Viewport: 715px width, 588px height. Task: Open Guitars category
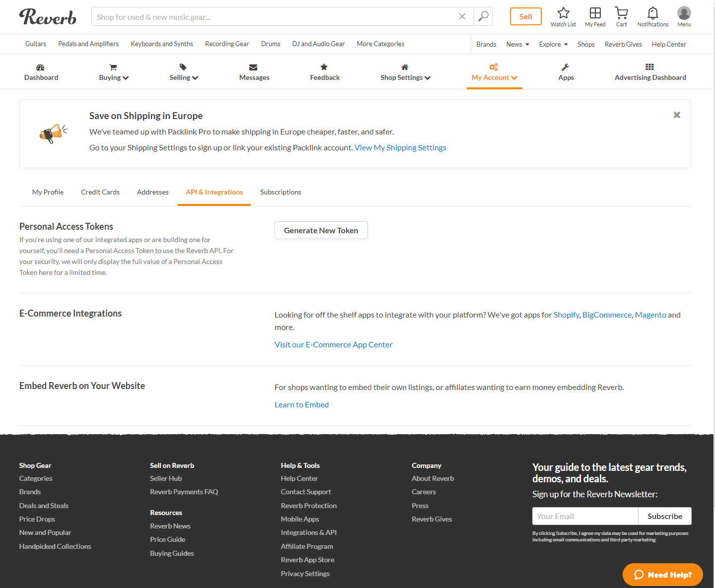pos(36,44)
